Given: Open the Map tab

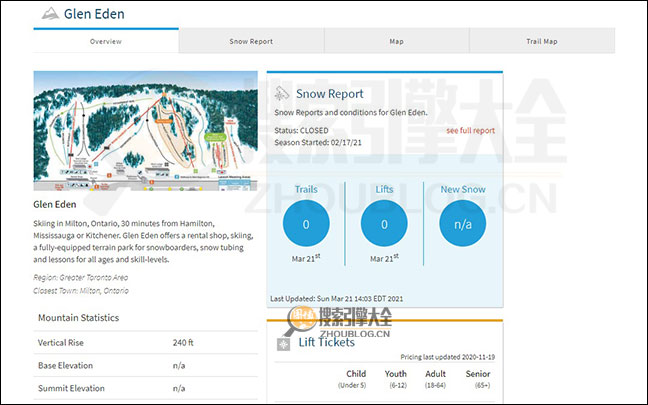Looking at the screenshot, I should 396,41.
